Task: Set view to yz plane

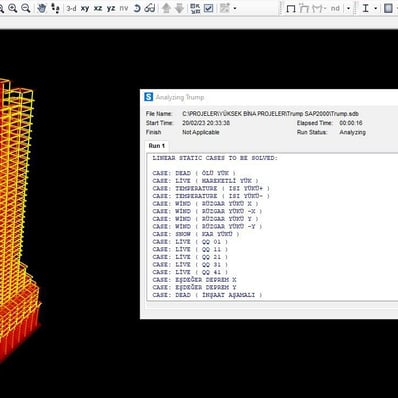Action: point(111,8)
